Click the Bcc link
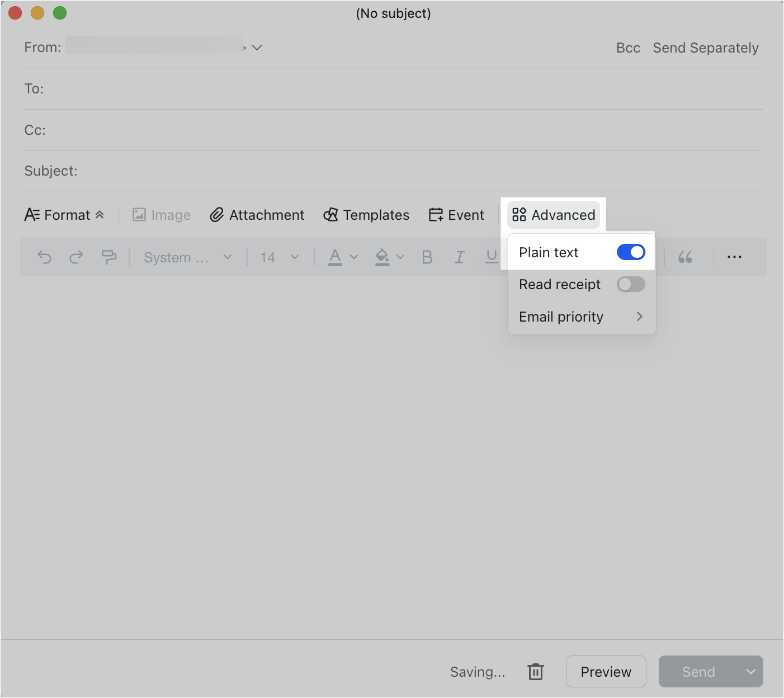Viewport: 784px width, 698px height. pyautogui.click(x=628, y=48)
